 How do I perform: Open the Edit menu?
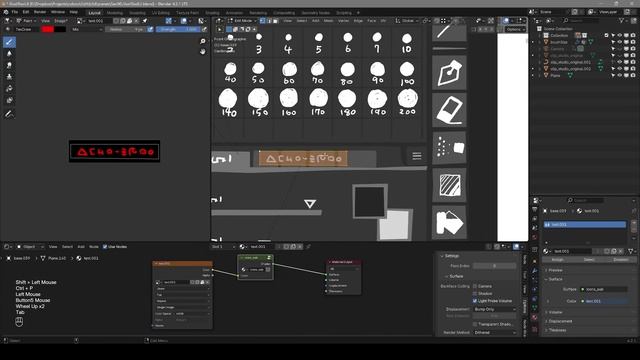point(26,12)
